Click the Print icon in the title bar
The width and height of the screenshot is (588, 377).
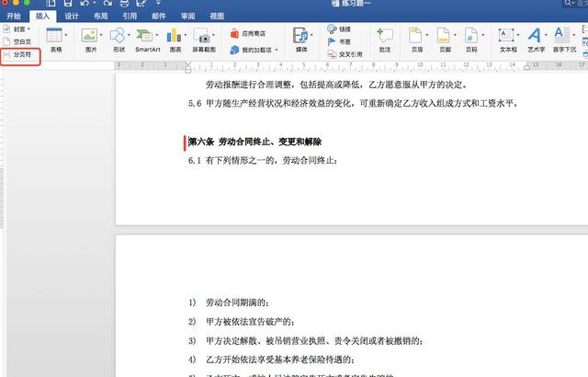point(125,3)
